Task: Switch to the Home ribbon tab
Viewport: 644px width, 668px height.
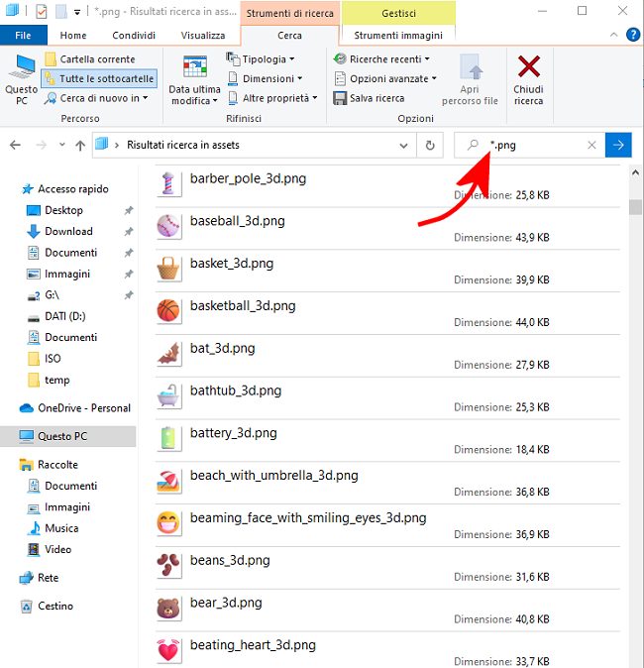Action: click(x=73, y=36)
